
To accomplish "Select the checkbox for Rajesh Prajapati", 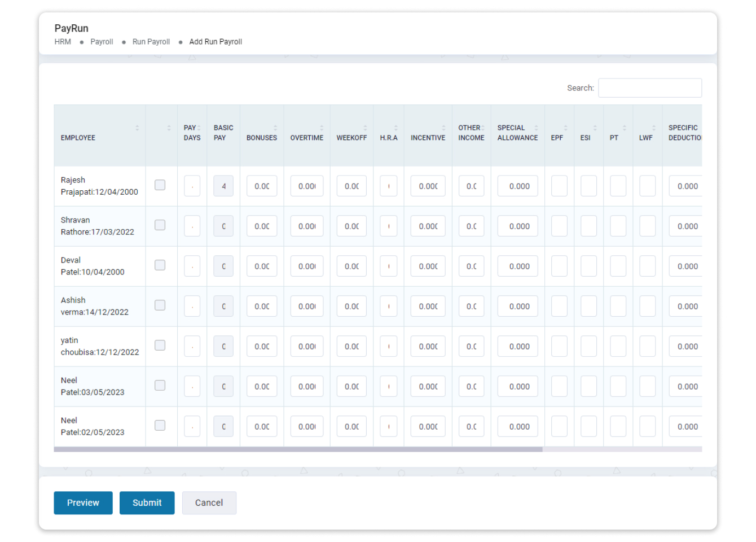I will tap(160, 185).
